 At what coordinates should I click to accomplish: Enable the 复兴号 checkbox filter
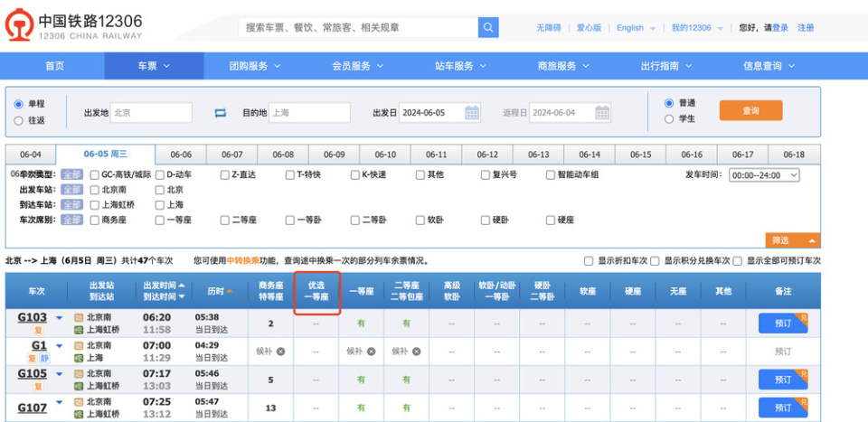coord(486,175)
